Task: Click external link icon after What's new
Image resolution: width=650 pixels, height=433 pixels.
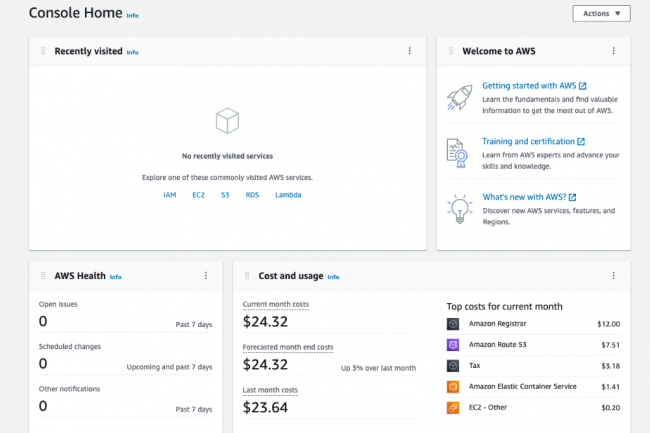Action: [572, 197]
